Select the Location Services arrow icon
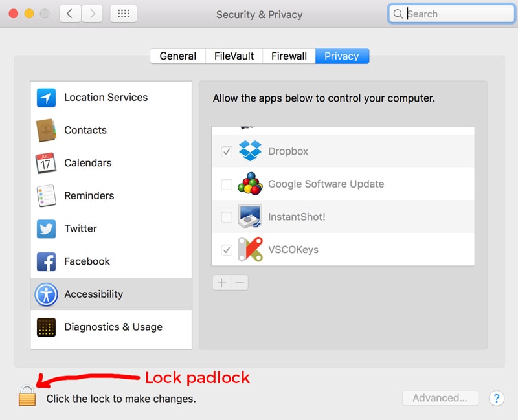The height and width of the screenshot is (420, 518). [x=47, y=98]
